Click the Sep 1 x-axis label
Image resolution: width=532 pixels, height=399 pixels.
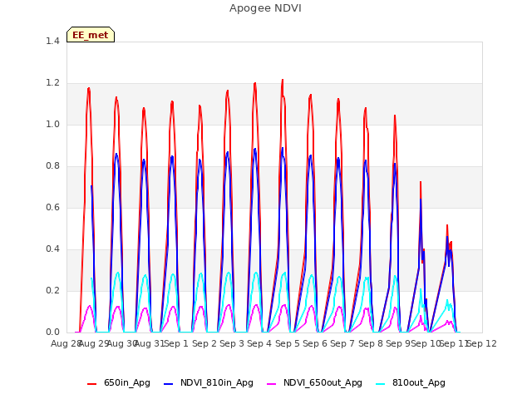pos(176,343)
